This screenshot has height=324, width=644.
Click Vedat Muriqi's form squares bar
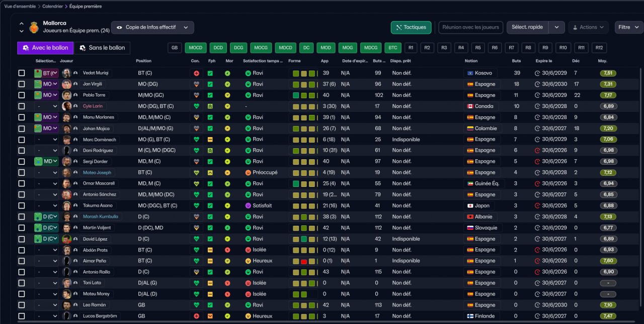tap(303, 73)
